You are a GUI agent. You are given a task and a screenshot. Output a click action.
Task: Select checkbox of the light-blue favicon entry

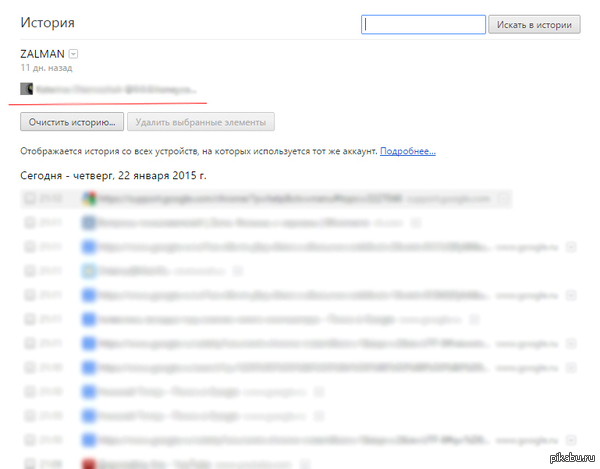(29, 271)
